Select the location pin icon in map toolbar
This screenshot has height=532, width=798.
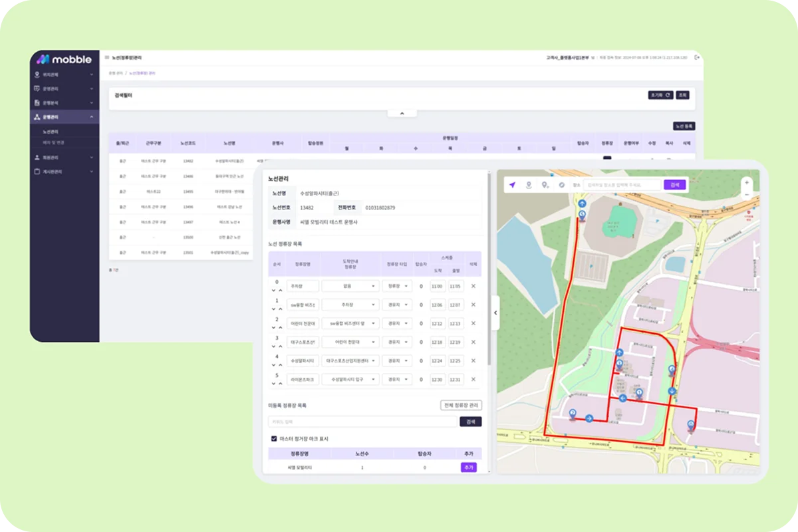(x=529, y=185)
